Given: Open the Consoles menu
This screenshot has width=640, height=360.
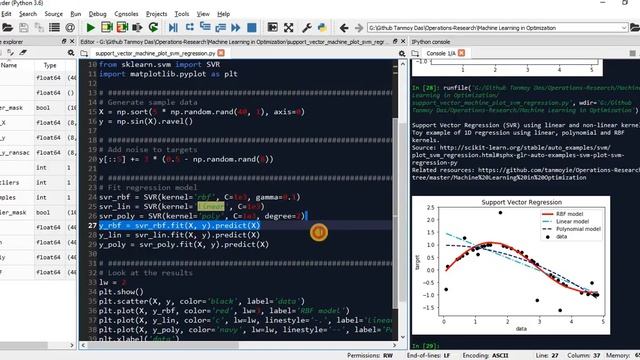Looking at the screenshot, I should point(126,14).
